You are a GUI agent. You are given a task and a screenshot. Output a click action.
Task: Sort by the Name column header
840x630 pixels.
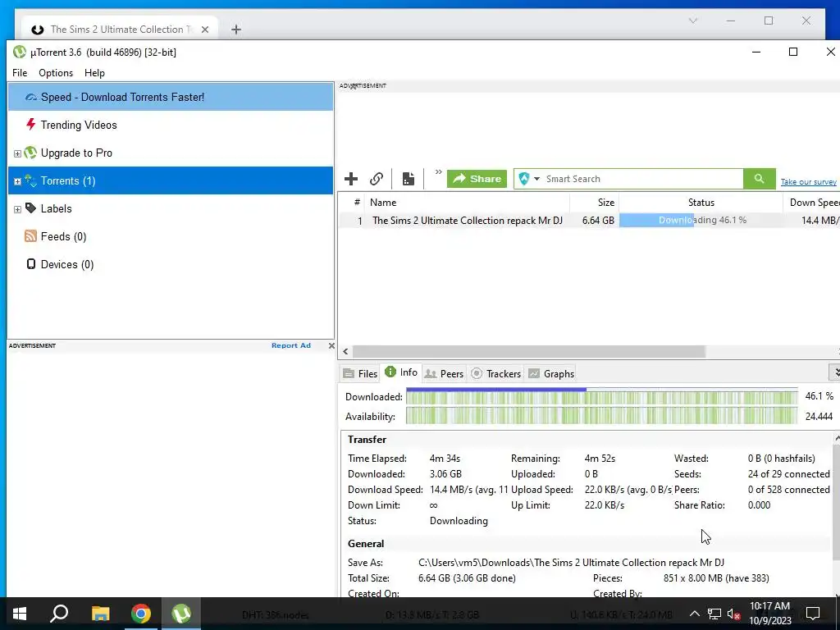coord(467,203)
